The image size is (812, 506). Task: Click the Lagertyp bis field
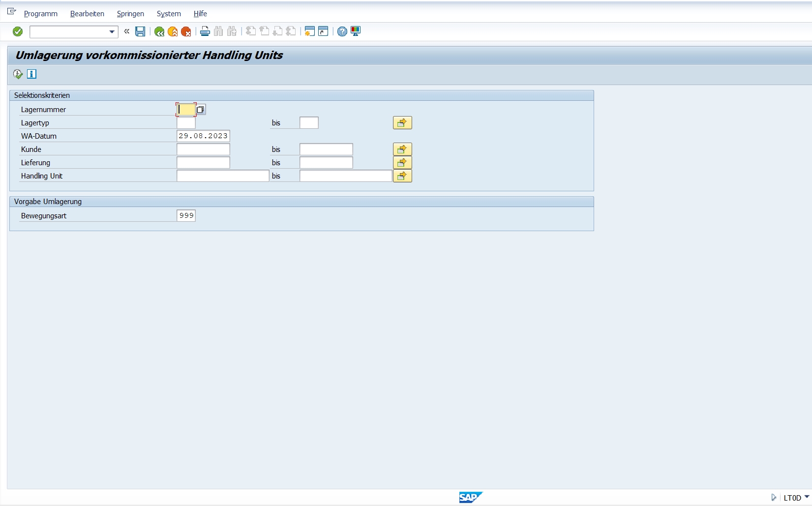[309, 123]
